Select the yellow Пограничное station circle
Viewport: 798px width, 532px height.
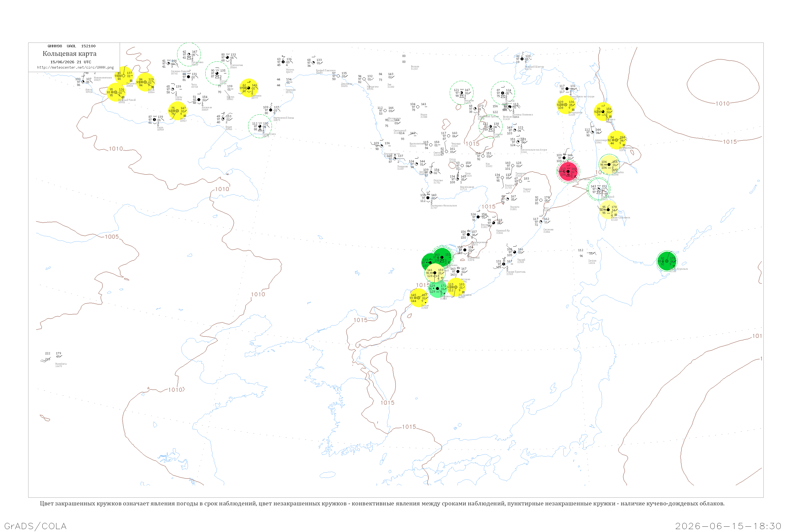coord(617,140)
